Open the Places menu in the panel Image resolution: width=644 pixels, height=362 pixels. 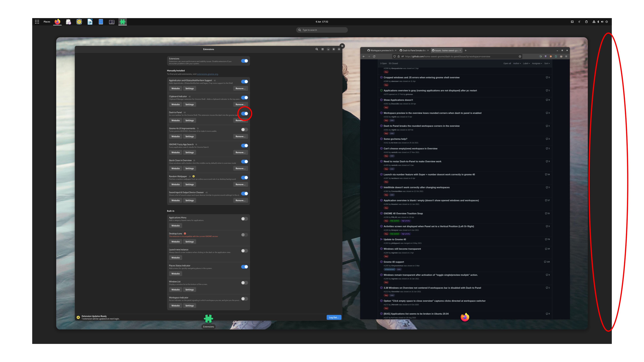[47, 22]
